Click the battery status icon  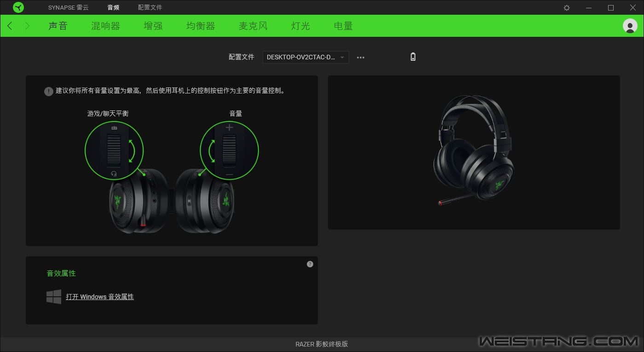pos(413,57)
